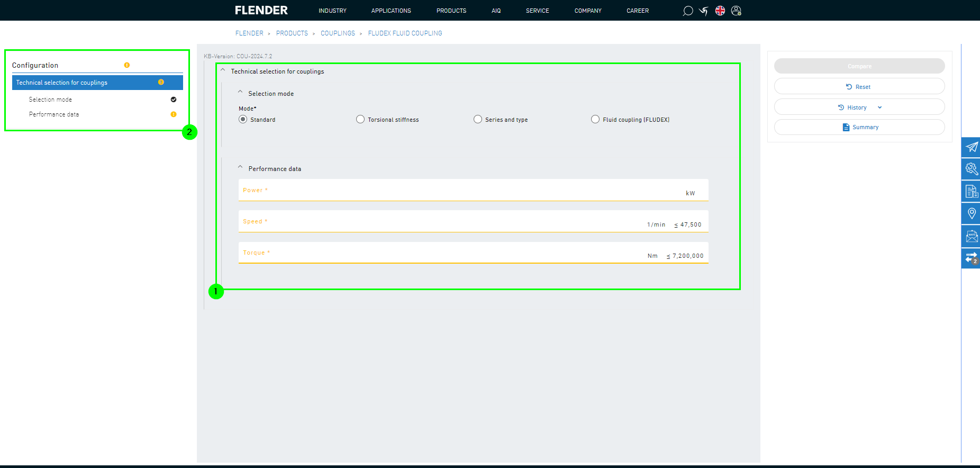Image resolution: width=980 pixels, height=468 pixels.
Task: Click the Torque input field
Action: tap(473, 253)
